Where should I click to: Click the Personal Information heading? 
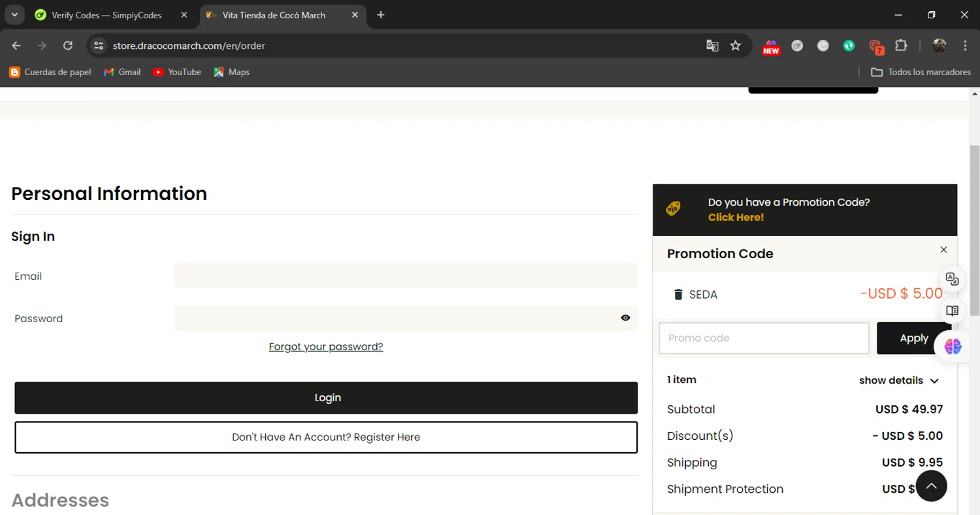click(109, 193)
